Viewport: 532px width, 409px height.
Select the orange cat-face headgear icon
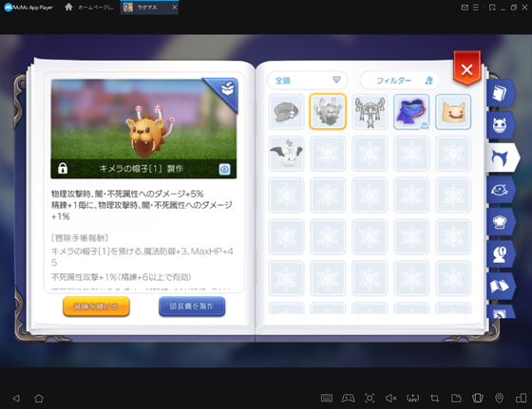pyautogui.click(x=453, y=112)
